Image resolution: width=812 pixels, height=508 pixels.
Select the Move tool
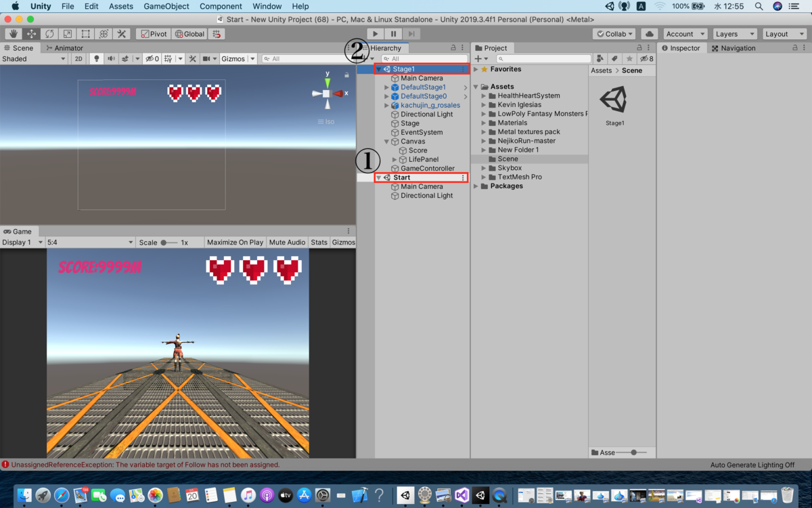(32, 34)
